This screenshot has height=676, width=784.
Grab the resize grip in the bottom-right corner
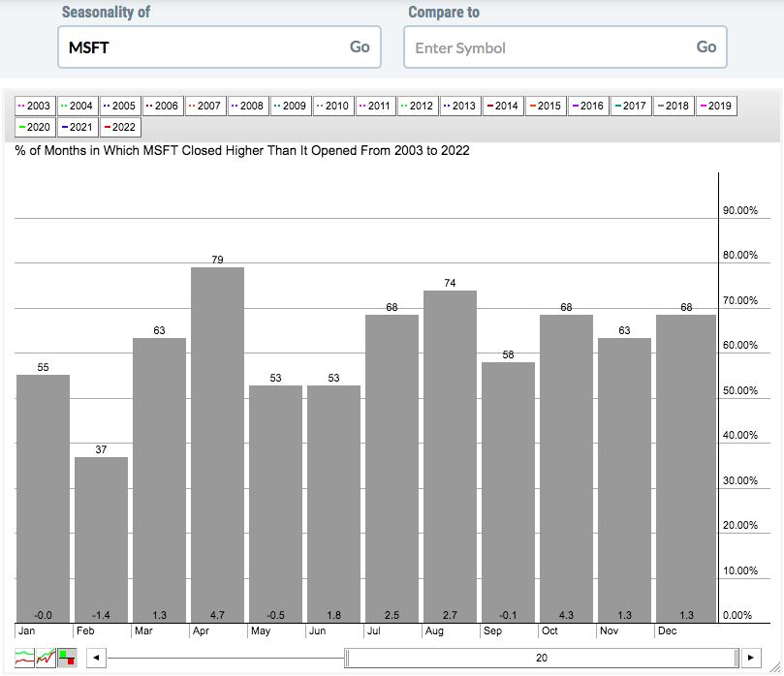(775, 667)
